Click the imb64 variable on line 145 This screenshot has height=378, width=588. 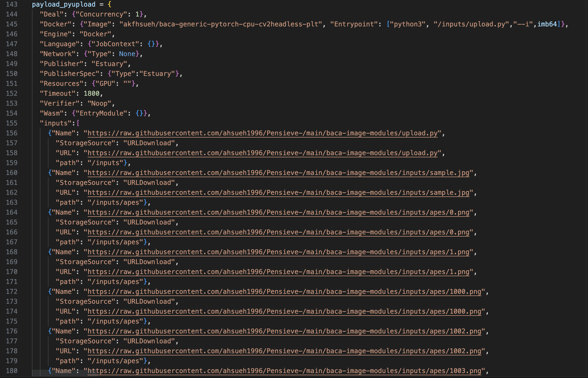pos(547,24)
